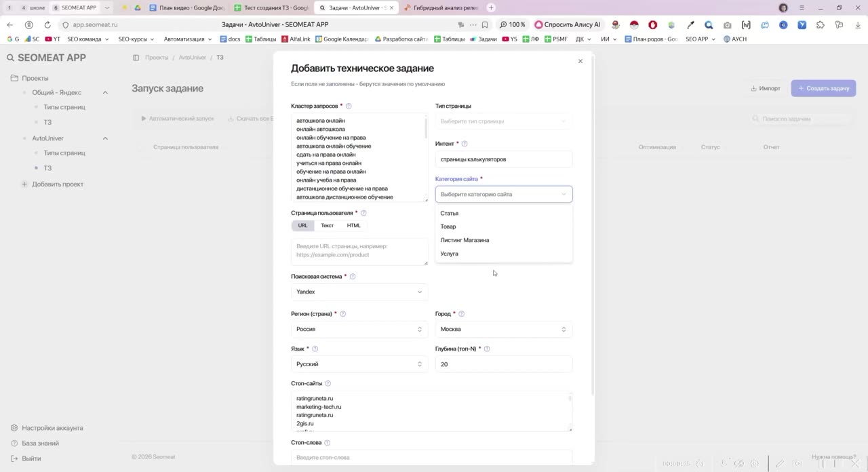Click the search icon beside SEOMEAT APP
Screen dimensions: 868x472
[10, 58]
